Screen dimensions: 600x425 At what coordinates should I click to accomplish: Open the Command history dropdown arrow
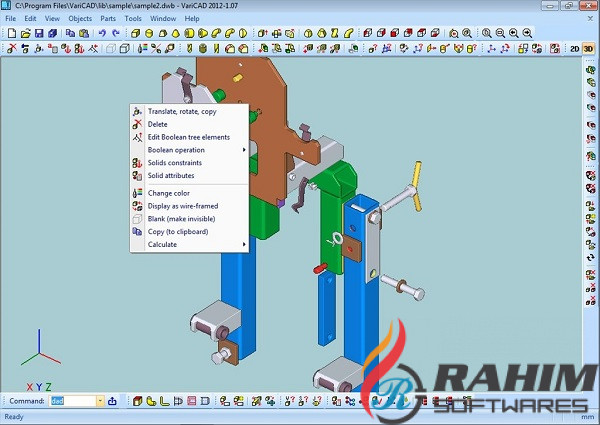click(x=100, y=401)
